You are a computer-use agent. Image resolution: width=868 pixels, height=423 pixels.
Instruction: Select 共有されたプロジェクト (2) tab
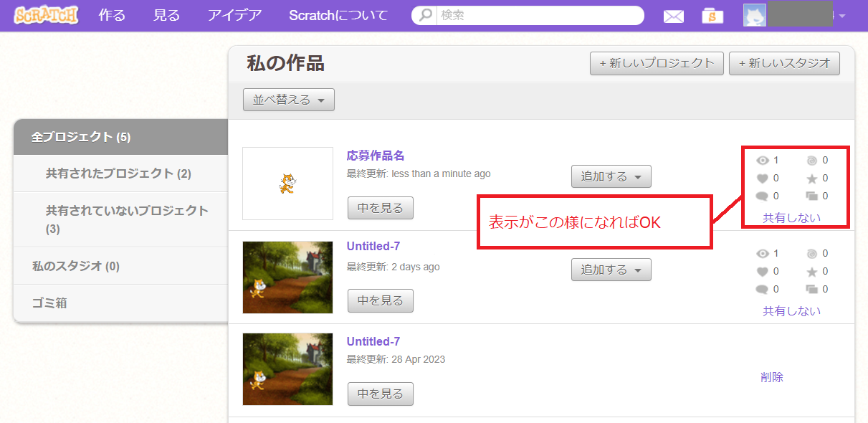(x=120, y=174)
